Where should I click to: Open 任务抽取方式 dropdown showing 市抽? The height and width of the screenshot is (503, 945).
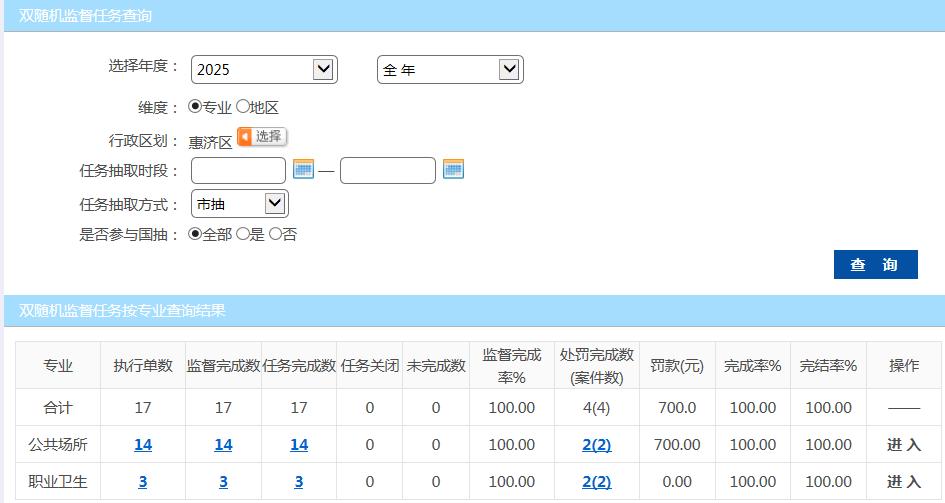point(239,204)
